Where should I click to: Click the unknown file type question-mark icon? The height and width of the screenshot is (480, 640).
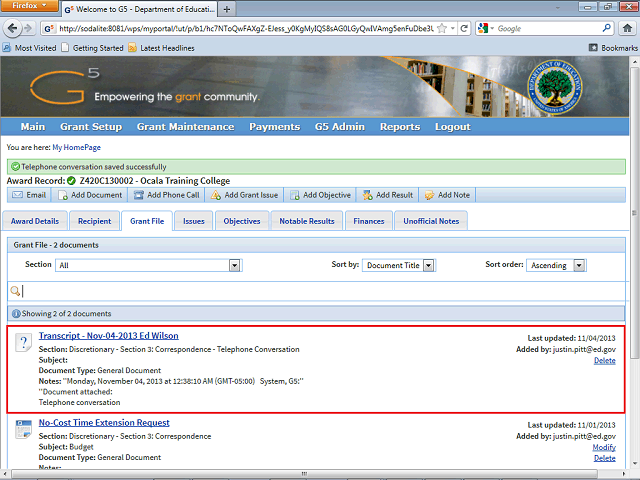(23, 342)
